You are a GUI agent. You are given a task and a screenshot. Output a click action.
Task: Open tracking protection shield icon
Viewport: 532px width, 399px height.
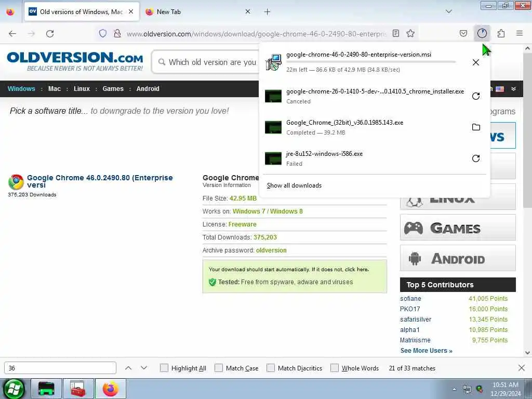(103, 33)
